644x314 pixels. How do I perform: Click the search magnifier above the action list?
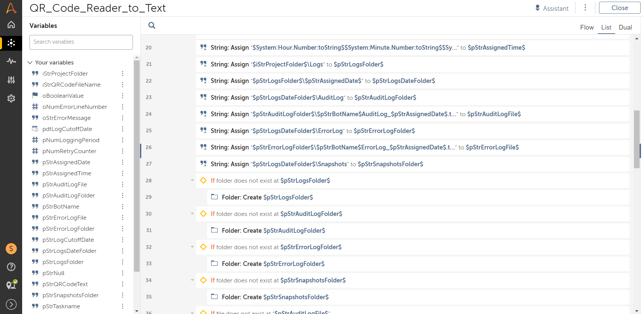pos(152,26)
